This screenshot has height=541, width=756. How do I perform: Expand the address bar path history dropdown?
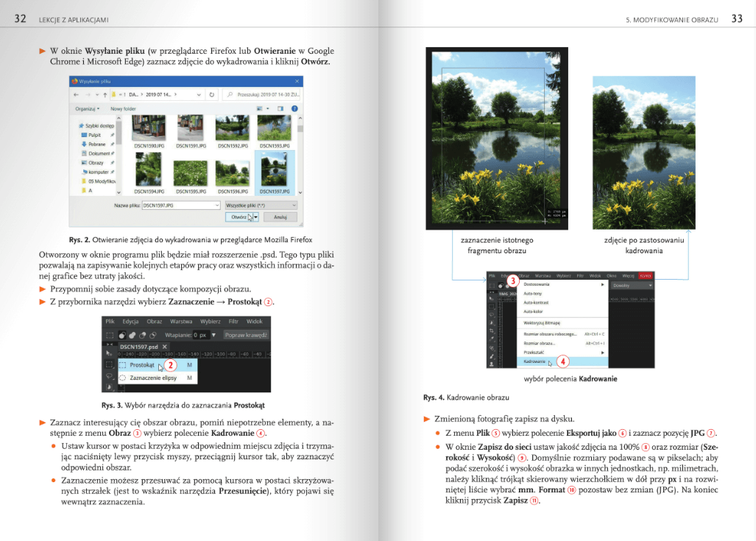[199, 95]
